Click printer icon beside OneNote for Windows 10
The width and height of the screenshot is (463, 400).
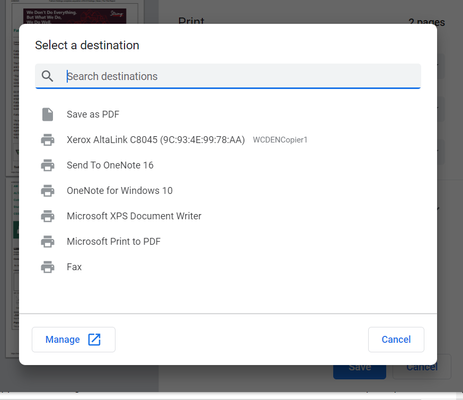(x=47, y=191)
